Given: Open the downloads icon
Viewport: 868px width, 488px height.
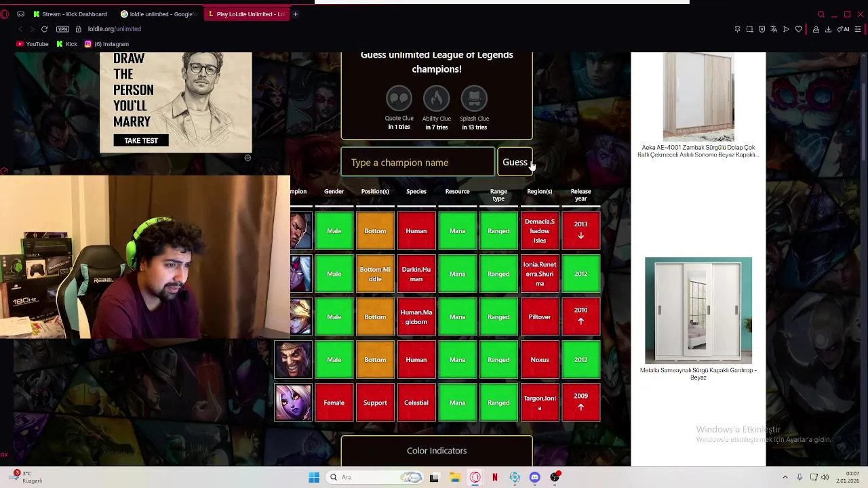Looking at the screenshot, I should point(828,29).
